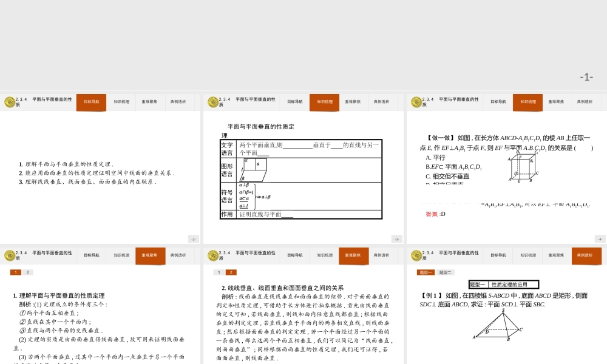Viewport: 607px width, 364px height.
Task: Click the owl icon on the 重难聚焦 slide
Action: pos(9,255)
